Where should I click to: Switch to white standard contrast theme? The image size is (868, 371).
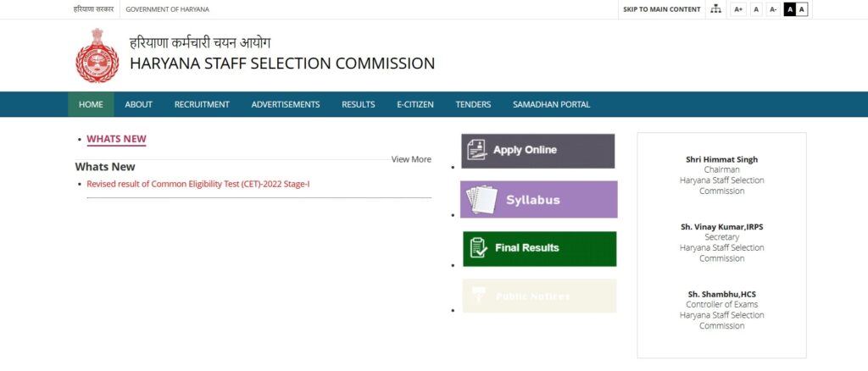click(x=802, y=9)
